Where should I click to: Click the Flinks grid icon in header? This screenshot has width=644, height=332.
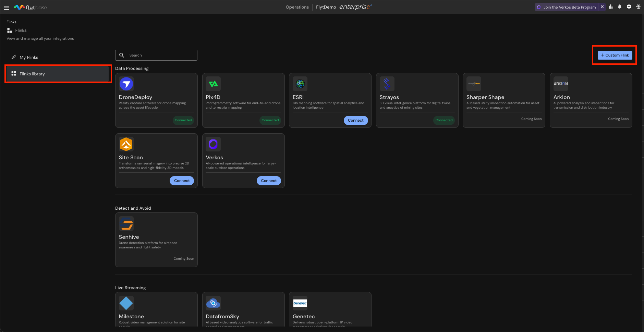10,30
